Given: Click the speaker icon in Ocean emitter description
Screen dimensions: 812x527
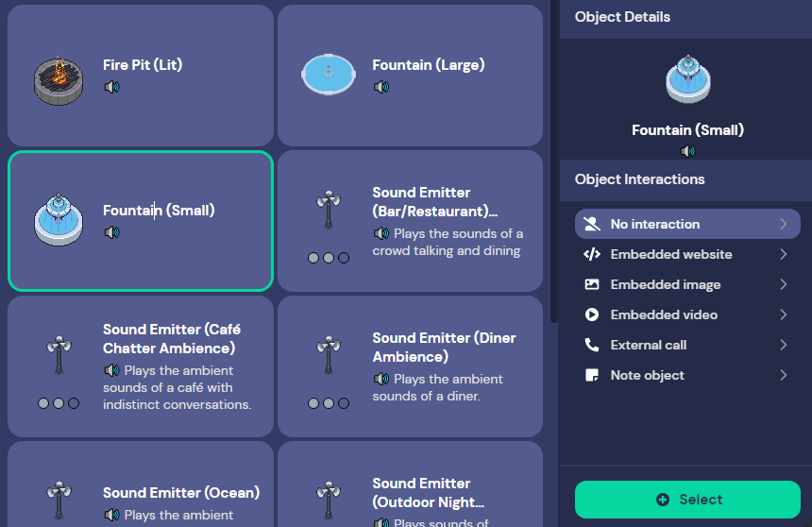Looking at the screenshot, I should tap(111, 515).
